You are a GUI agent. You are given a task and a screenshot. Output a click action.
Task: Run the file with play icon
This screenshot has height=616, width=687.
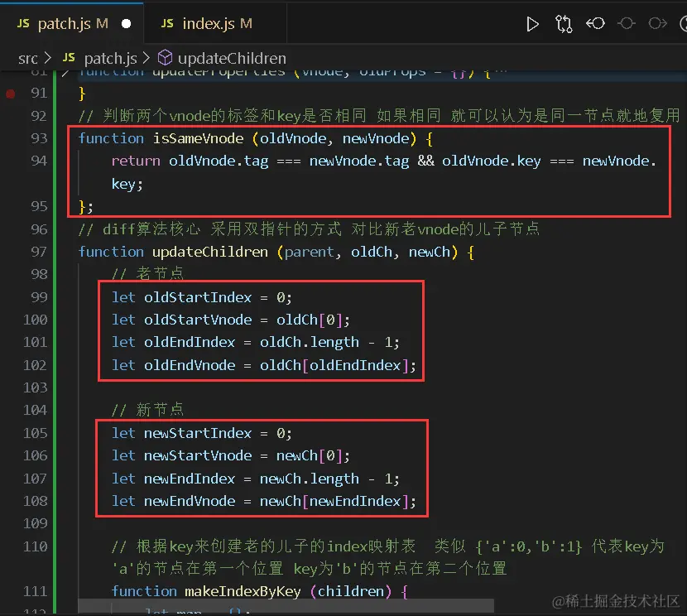[532, 24]
